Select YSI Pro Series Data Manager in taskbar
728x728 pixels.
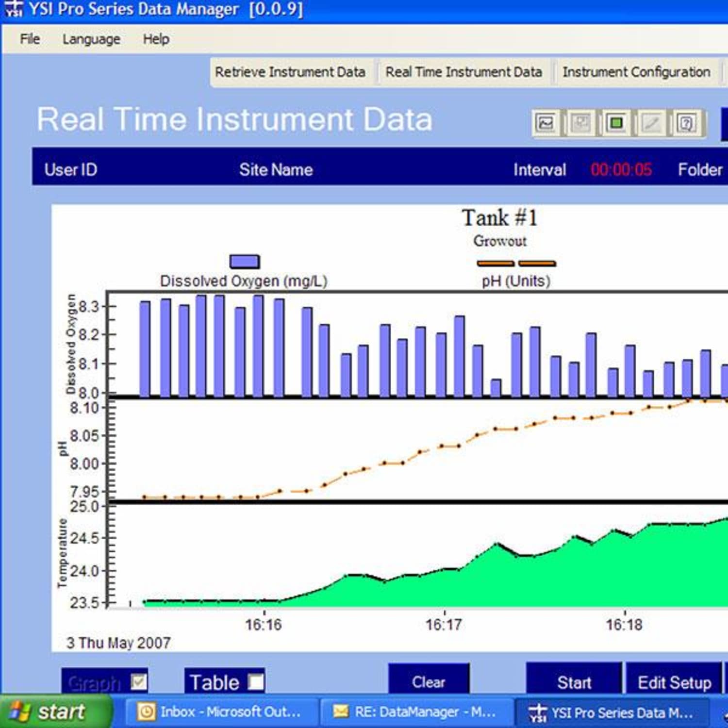tap(609, 712)
